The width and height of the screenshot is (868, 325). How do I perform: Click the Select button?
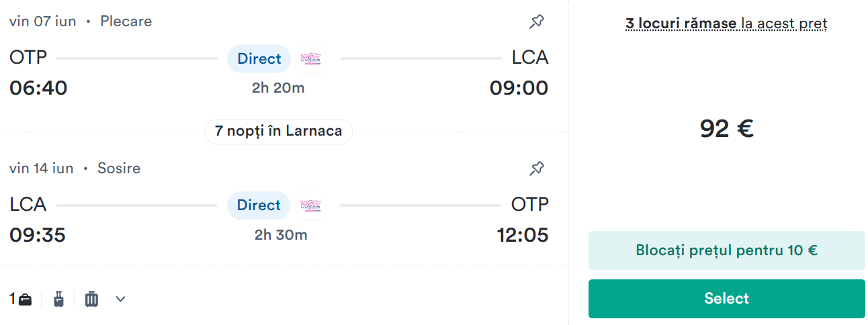727,299
